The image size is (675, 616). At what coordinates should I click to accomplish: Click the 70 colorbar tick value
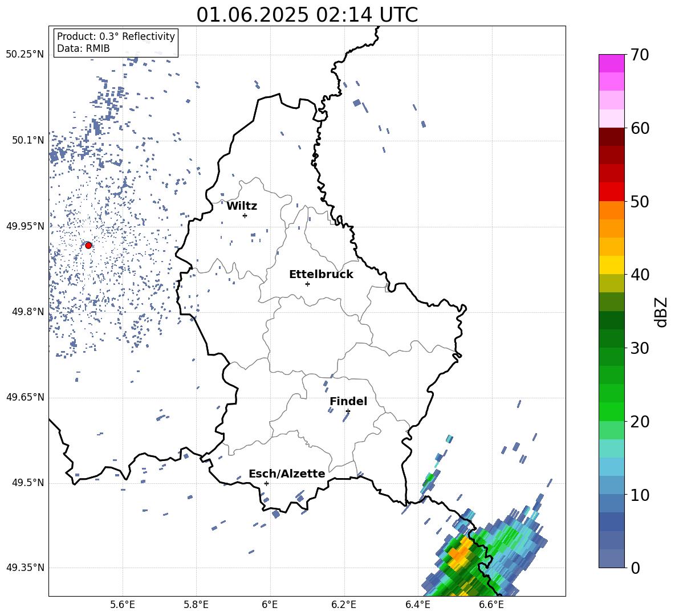pyautogui.click(x=640, y=55)
